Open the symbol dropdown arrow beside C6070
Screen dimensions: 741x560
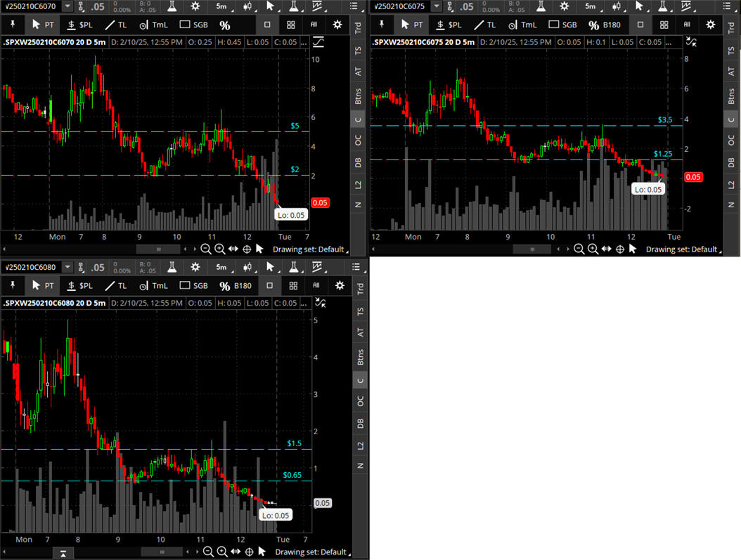coord(67,6)
